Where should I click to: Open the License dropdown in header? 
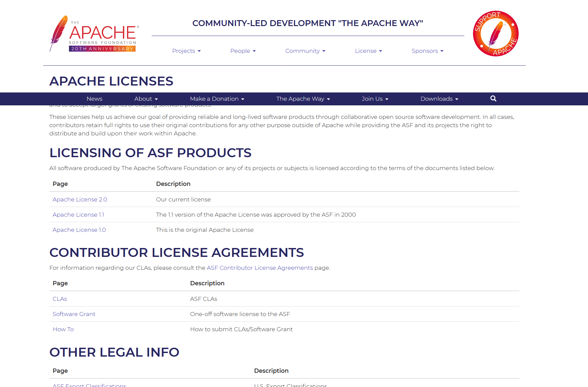(x=368, y=51)
